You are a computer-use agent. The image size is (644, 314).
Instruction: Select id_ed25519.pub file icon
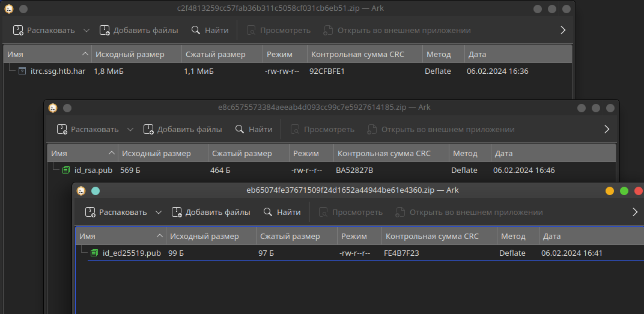click(x=94, y=253)
